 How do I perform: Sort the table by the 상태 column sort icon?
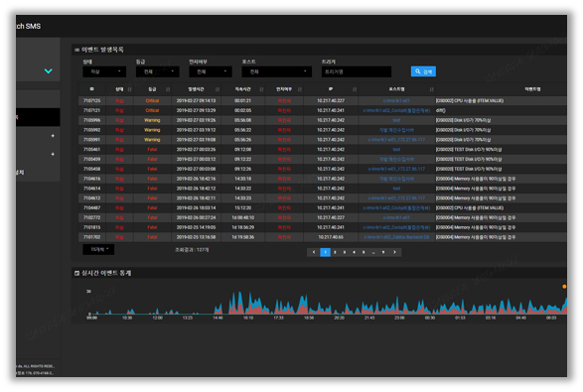[x=129, y=89]
